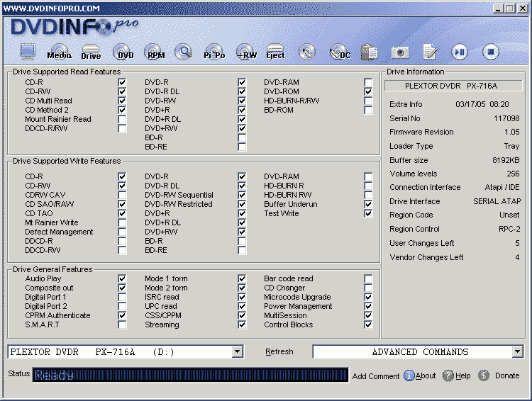
Task: Maximize the DVDInfoPro window
Action: coord(509,9)
